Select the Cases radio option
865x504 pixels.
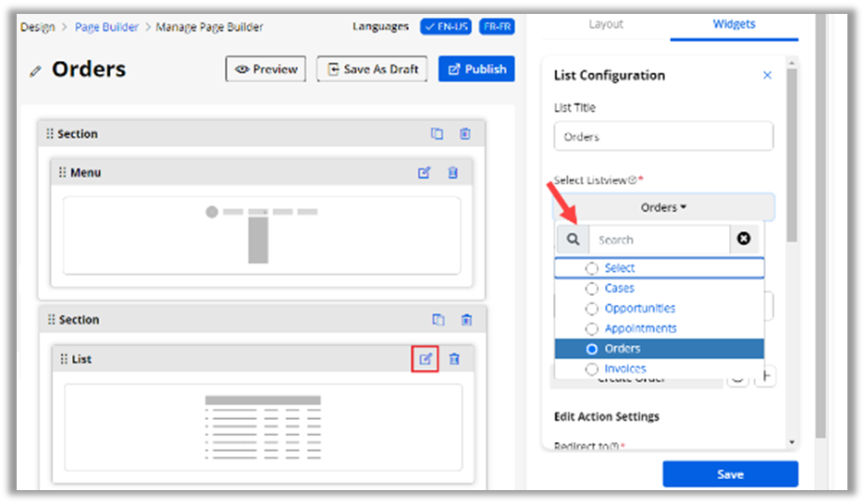592,289
